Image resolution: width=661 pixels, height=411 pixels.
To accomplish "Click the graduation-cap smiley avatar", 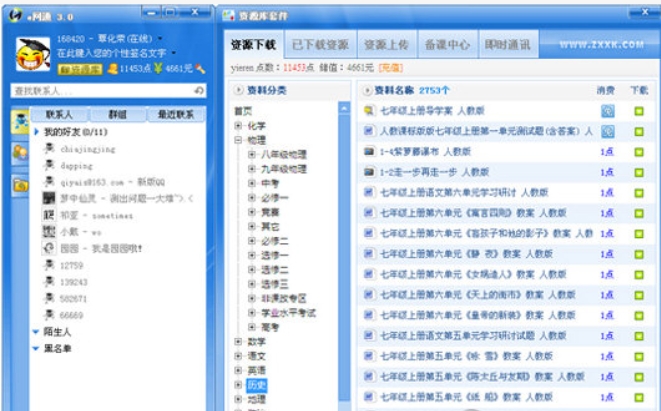I will coord(33,54).
